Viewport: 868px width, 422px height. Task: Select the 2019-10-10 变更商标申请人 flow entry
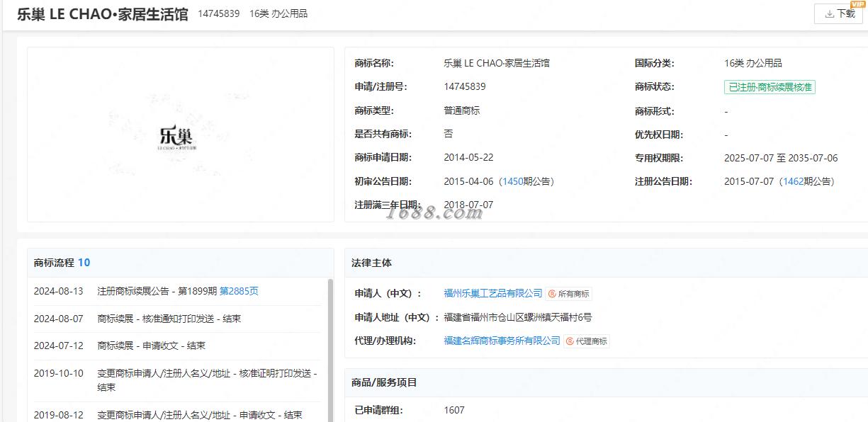click(x=177, y=380)
